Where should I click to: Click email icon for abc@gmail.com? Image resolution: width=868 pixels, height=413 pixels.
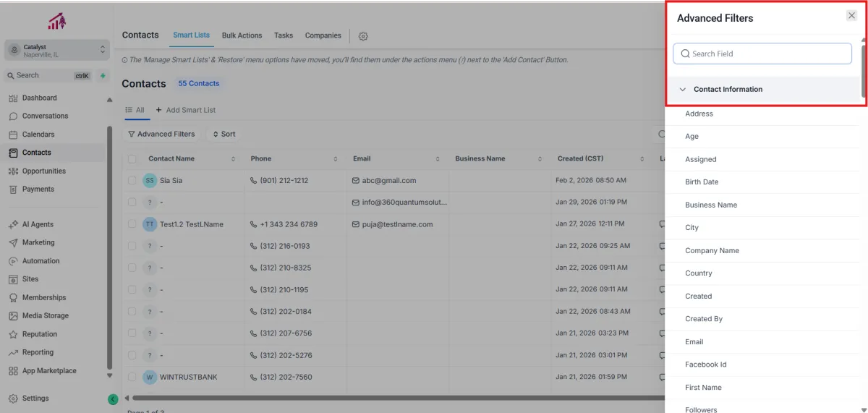(x=355, y=180)
